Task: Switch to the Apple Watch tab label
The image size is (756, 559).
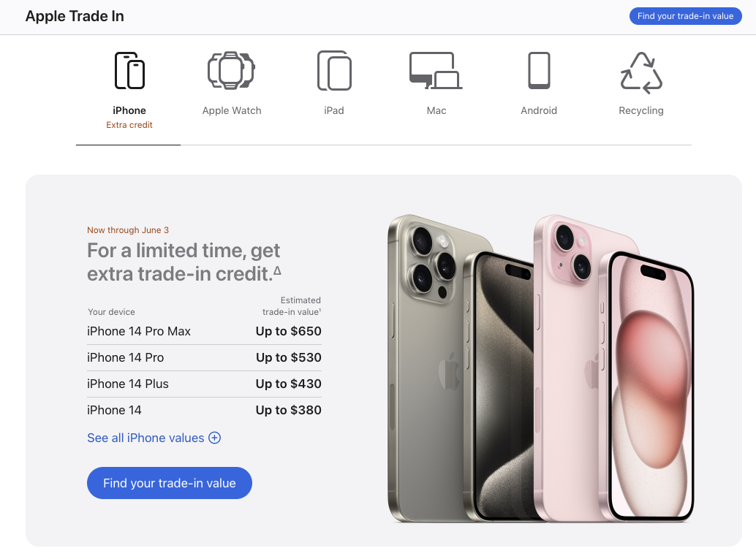Action: 232,110
